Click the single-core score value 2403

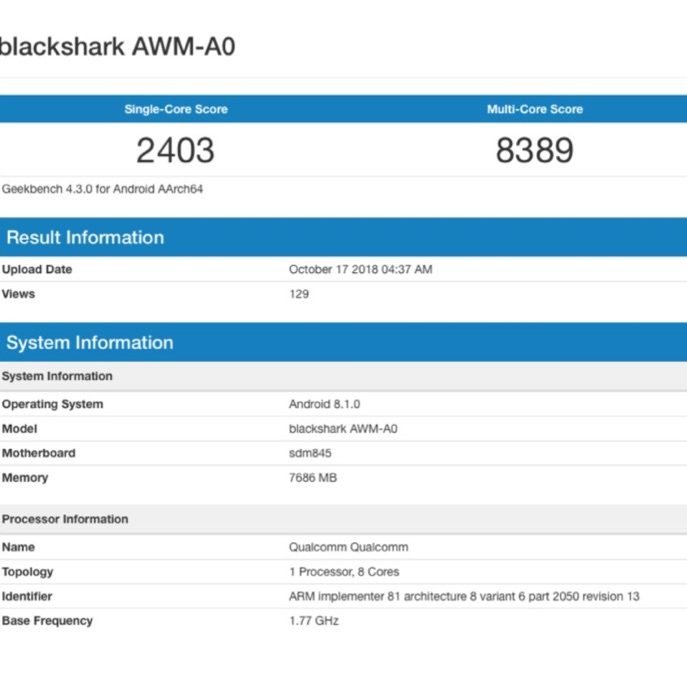[x=175, y=151]
